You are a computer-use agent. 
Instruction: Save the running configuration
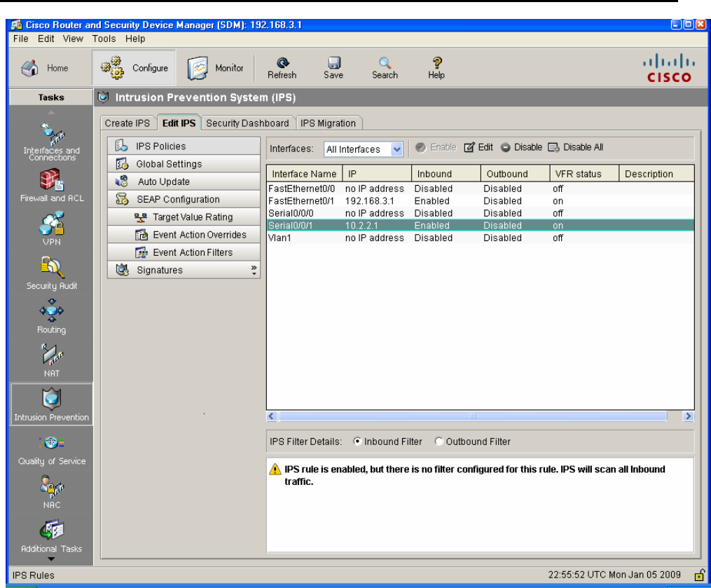point(333,68)
